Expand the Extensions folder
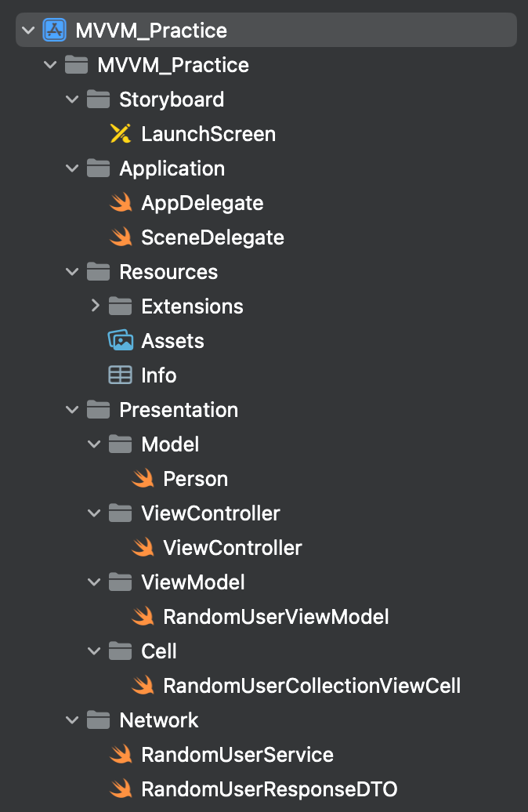The width and height of the screenshot is (528, 812). click(95, 306)
